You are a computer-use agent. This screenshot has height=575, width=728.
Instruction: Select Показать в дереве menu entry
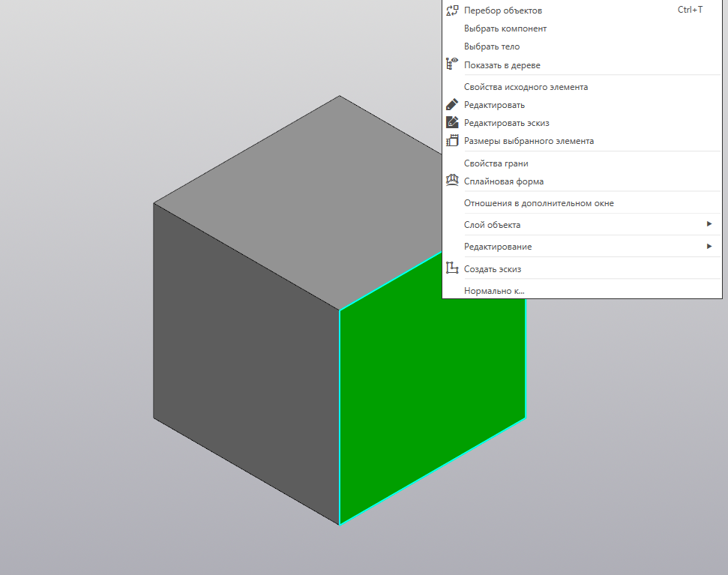coord(582,65)
